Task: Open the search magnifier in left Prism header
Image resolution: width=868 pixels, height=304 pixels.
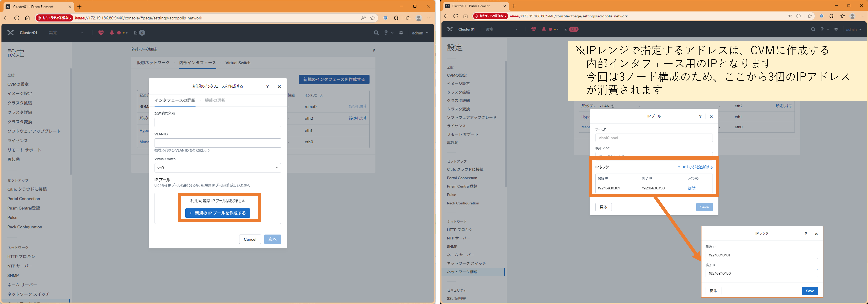Action: [x=376, y=33]
